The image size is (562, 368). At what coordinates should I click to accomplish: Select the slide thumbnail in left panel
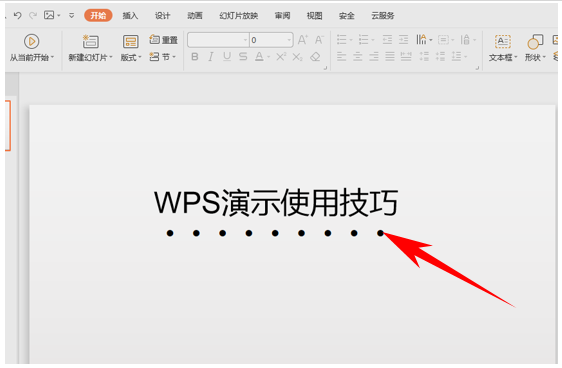click(8, 125)
